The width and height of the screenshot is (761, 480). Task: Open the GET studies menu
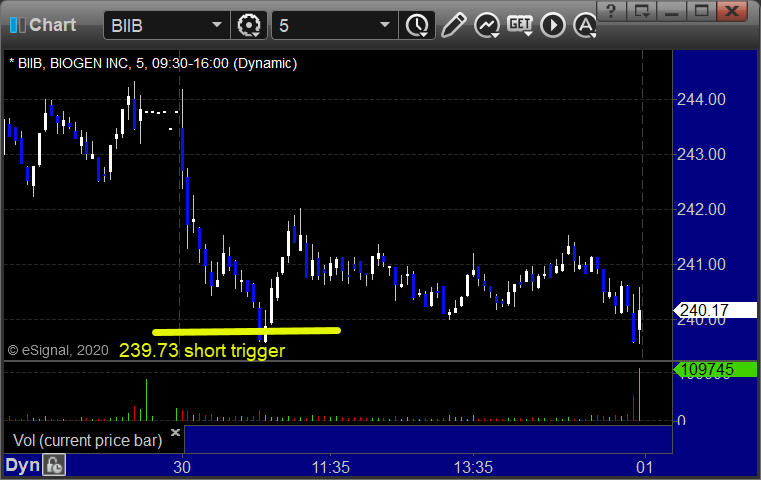tap(520, 25)
